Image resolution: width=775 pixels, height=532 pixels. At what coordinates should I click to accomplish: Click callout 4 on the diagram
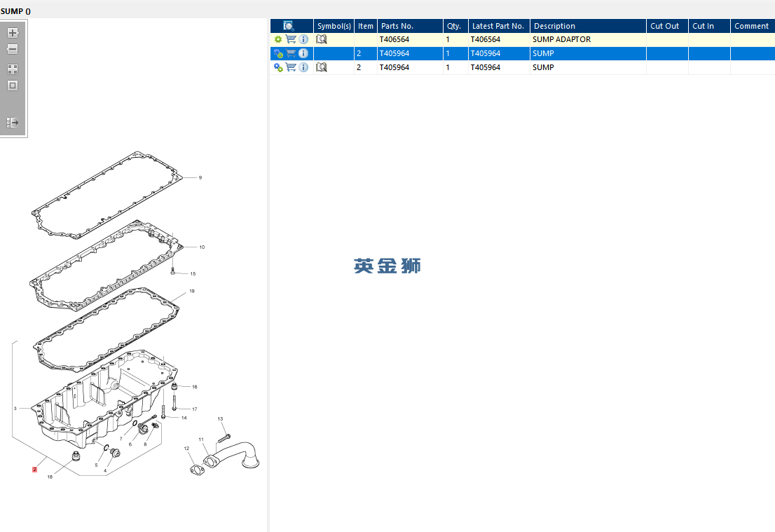click(105, 471)
